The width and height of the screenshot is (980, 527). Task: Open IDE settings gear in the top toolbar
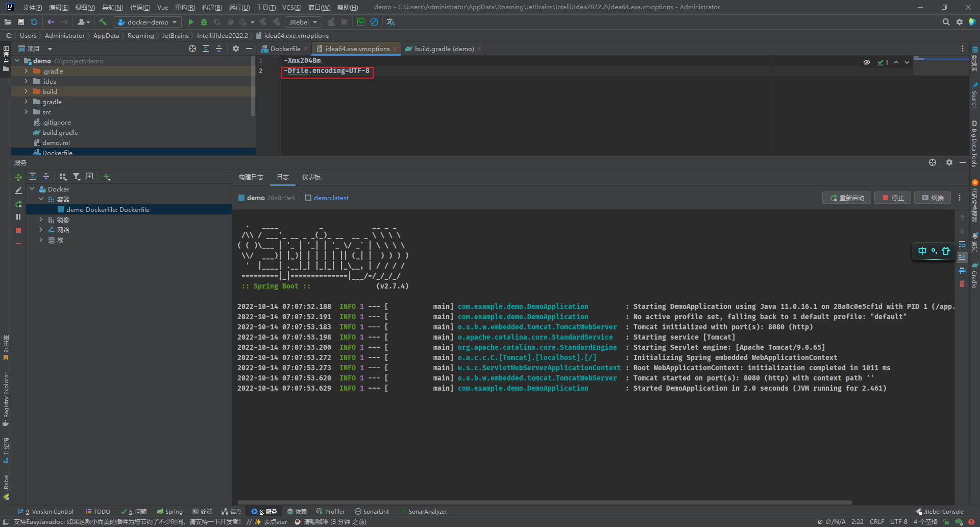[960, 22]
